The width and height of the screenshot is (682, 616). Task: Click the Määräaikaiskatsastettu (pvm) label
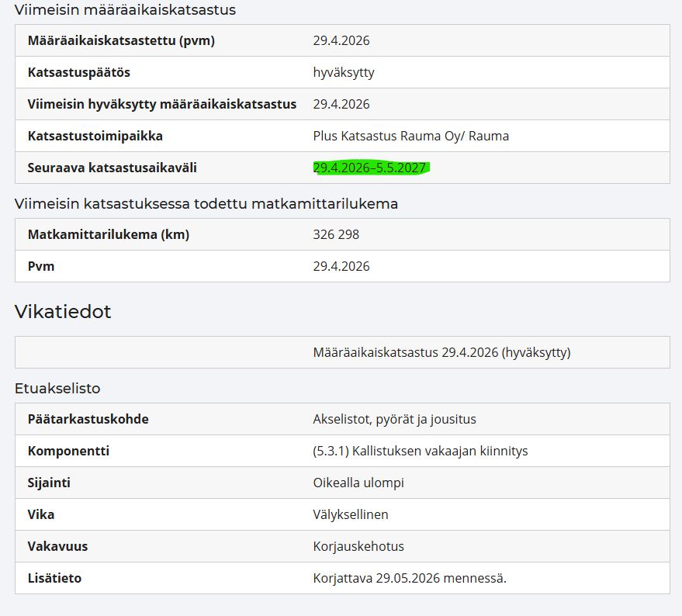point(121,41)
